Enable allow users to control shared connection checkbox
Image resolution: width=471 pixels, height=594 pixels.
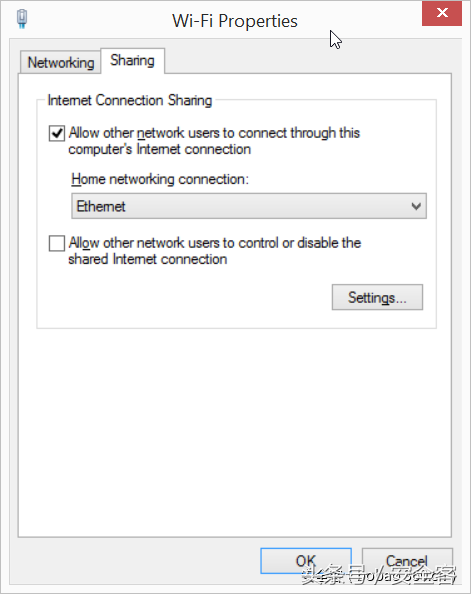click(57, 243)
